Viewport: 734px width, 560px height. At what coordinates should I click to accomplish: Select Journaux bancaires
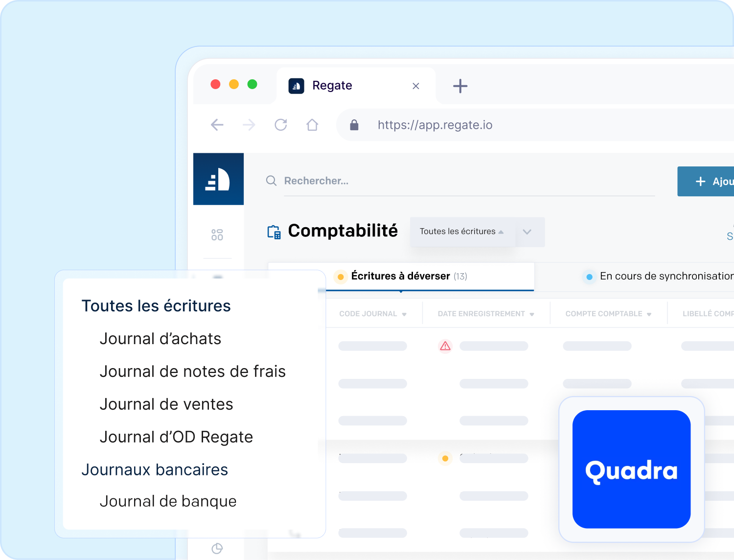tap(155, 470)
